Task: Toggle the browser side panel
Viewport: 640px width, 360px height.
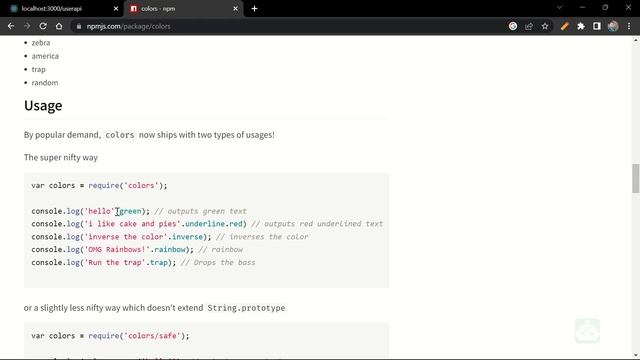Action: click(x=597, y=26)
